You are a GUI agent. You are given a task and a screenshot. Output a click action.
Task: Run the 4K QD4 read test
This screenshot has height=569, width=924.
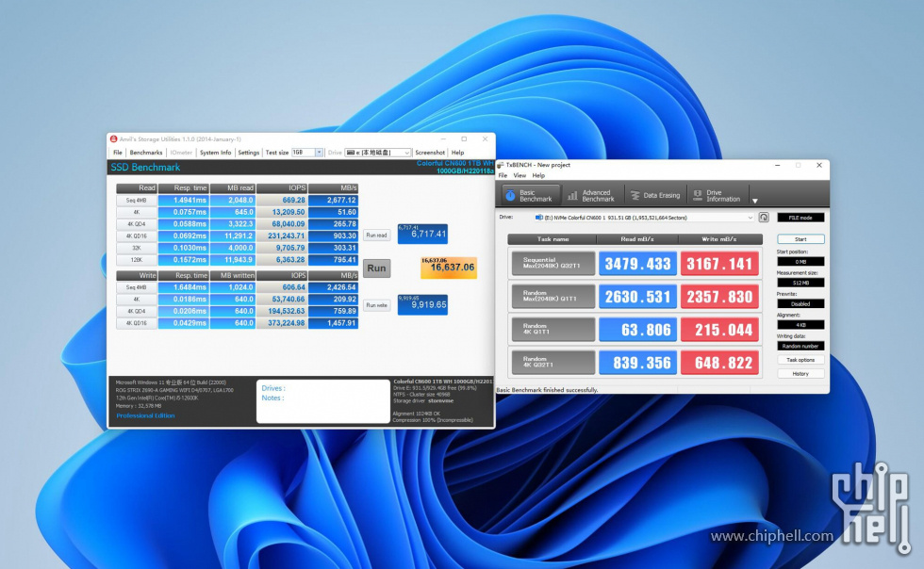coord(136,224)
